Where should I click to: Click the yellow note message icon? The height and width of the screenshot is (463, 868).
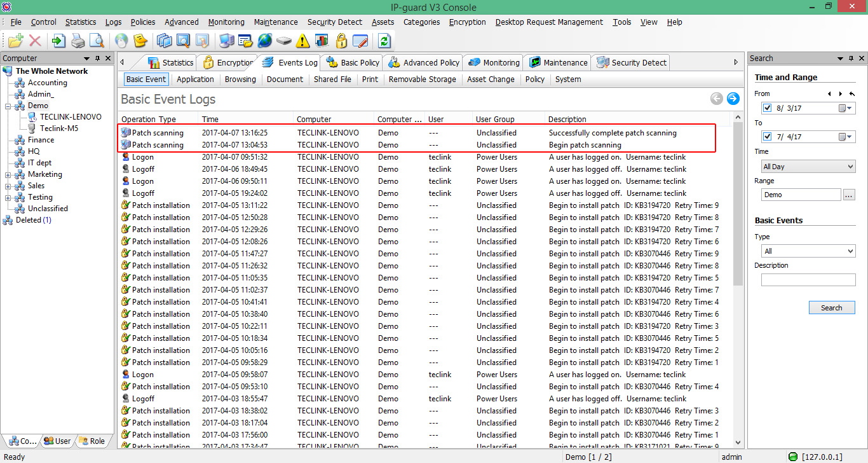pos(140,41)
